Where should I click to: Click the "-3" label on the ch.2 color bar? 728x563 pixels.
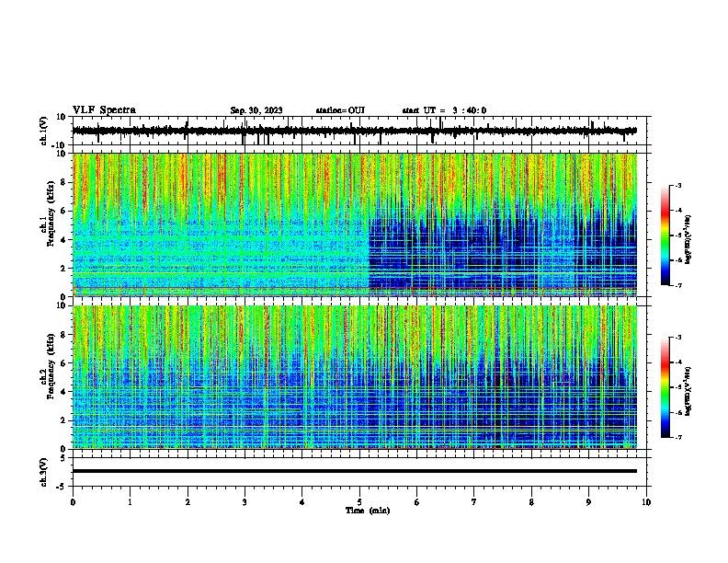point(678,338)
